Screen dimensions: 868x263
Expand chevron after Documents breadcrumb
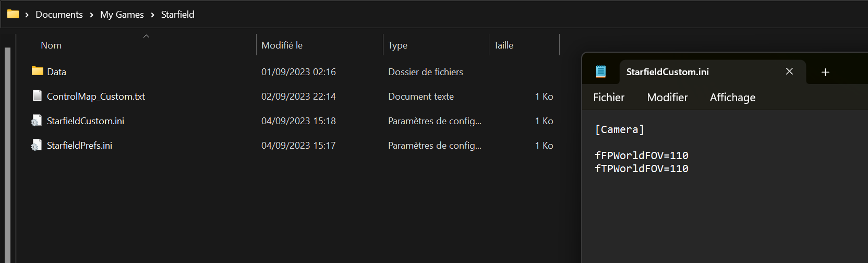tap(91, 15)
